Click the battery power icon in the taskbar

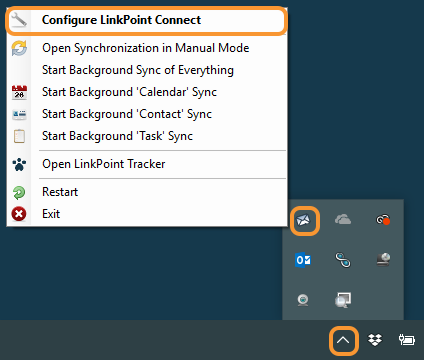[x=407, y=340]
